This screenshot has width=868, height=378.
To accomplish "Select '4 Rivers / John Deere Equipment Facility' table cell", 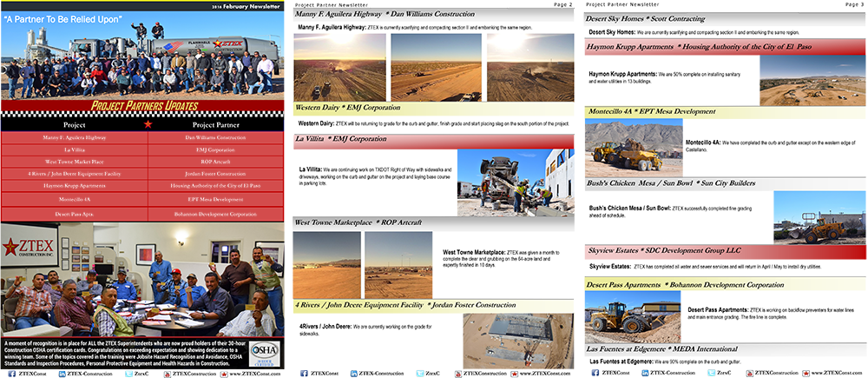I will pos(74,174).
